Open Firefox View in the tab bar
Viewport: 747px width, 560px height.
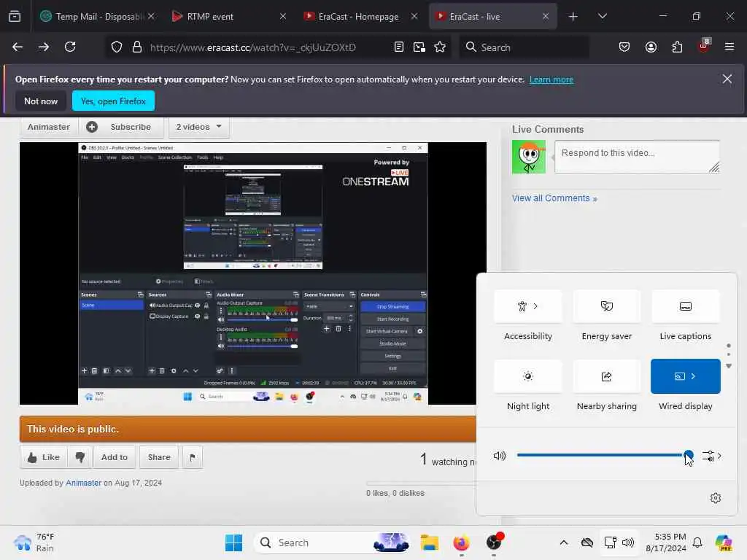click(x=15, y=17)
